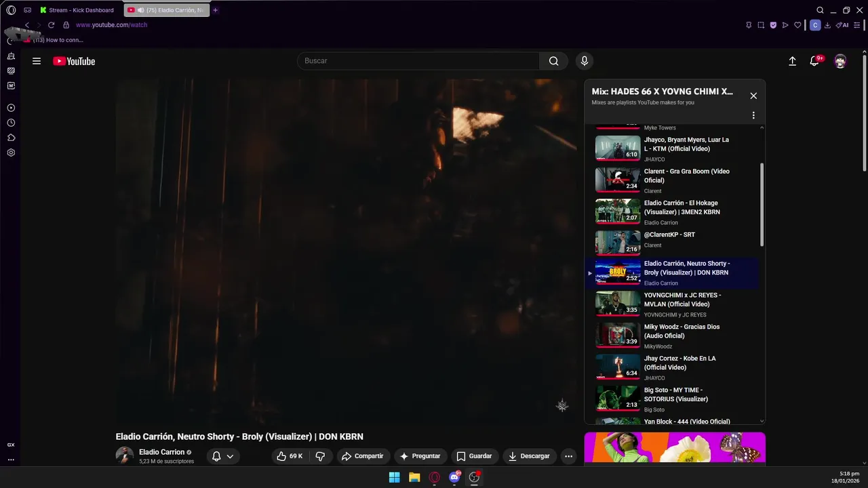Image resolution: width=868 pixels, height=488 pixels.
Task: Reload the page with the refresh icon
Action: [51, 25]
